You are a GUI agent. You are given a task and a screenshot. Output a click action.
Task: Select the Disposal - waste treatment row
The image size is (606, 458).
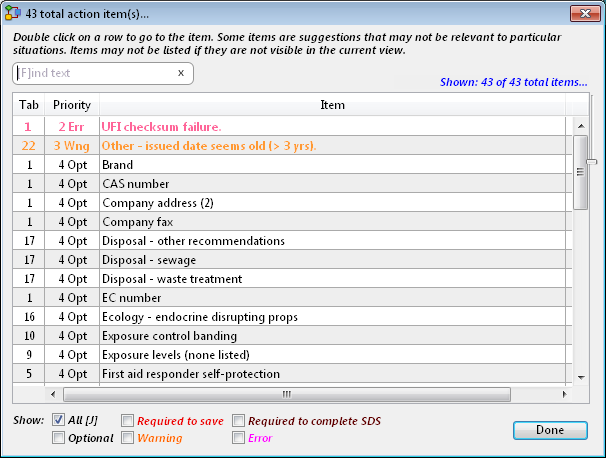[292, 278]
